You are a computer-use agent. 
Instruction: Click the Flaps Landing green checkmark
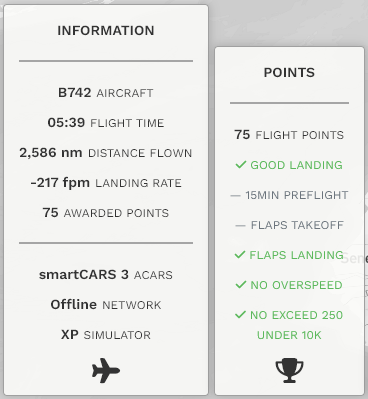tap(240, 255)
